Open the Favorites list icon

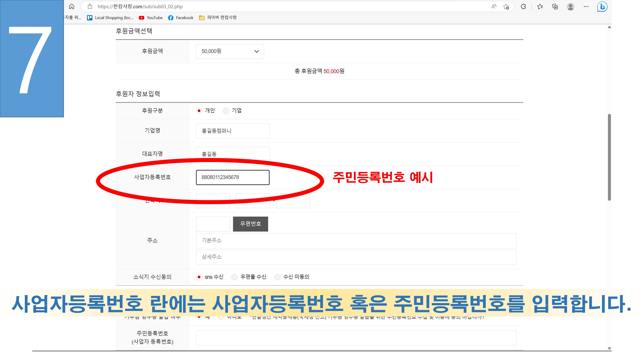(x=540, y=6)
